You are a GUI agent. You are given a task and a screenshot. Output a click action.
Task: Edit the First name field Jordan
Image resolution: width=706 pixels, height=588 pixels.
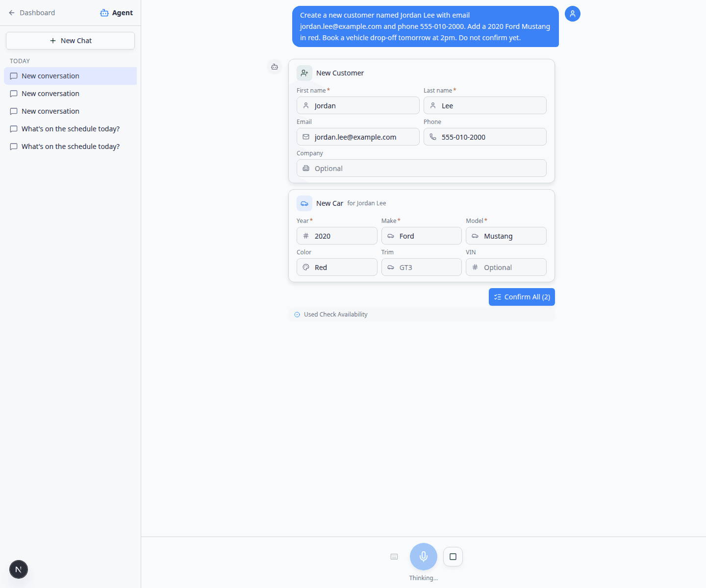pos(358,105)
